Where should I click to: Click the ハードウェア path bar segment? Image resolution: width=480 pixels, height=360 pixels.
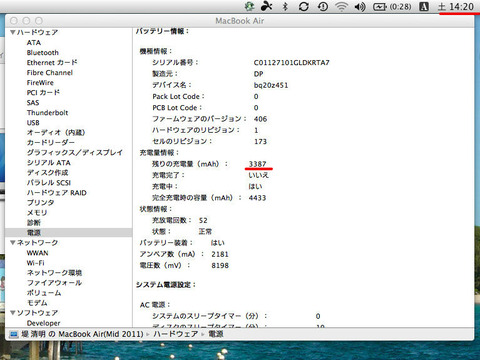pyautogui.click(x=176, y=334)
